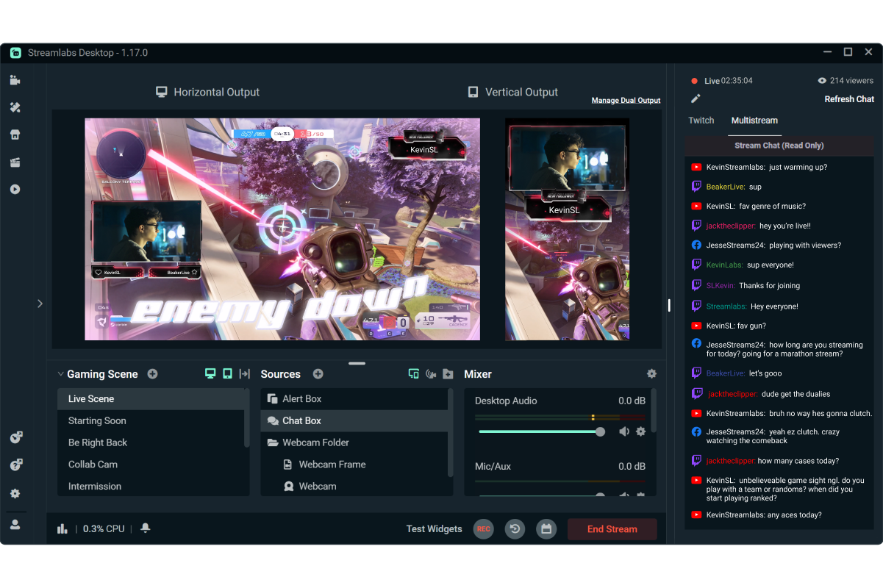Select the Chat Box source
Screen dimensions: 883x588
(354, 420)
